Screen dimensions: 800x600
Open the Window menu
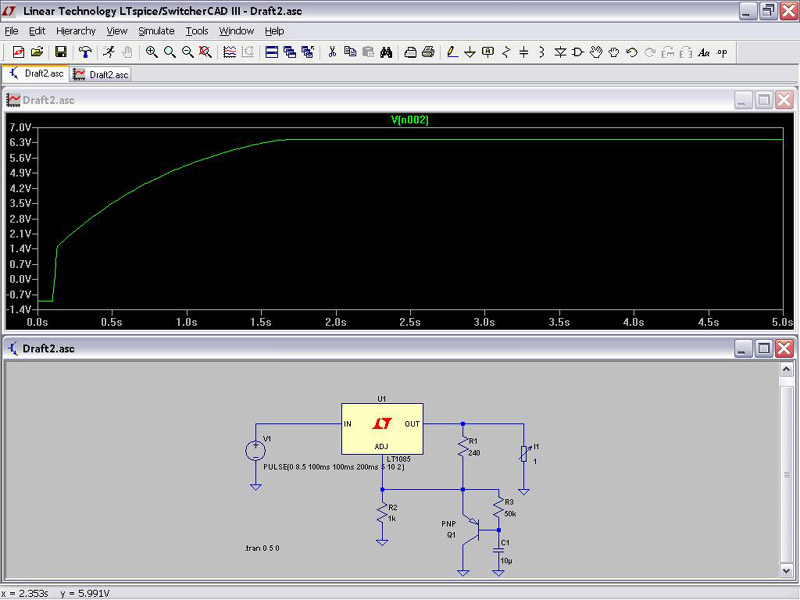(x=236, y=31)
